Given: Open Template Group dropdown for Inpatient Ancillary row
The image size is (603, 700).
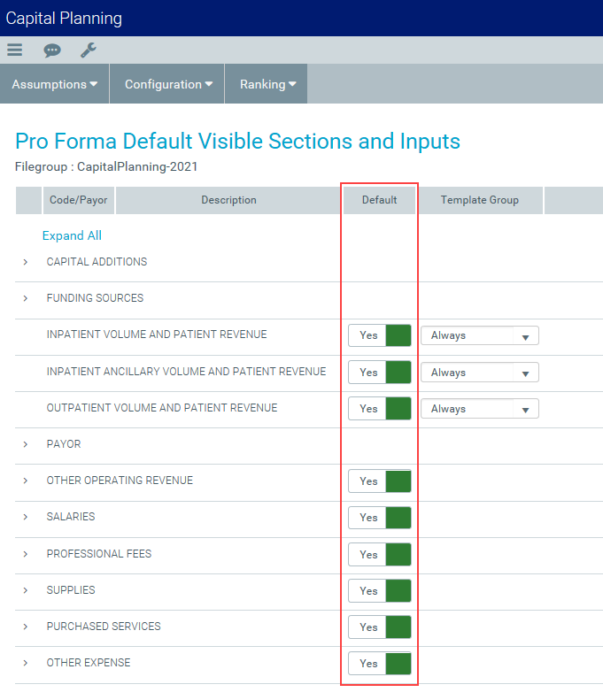Looking at the screenshot, I should click(480, 373).
